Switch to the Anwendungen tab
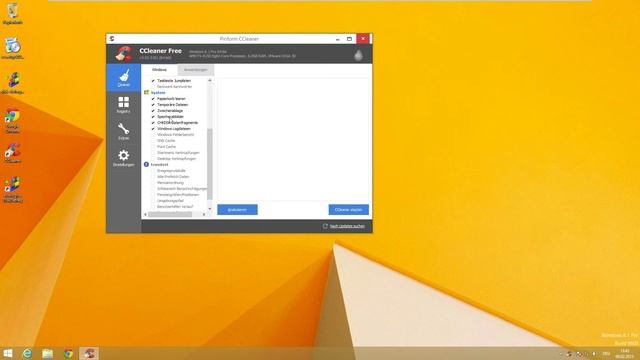Screen dimensions: 640x360 coord(196,70)
